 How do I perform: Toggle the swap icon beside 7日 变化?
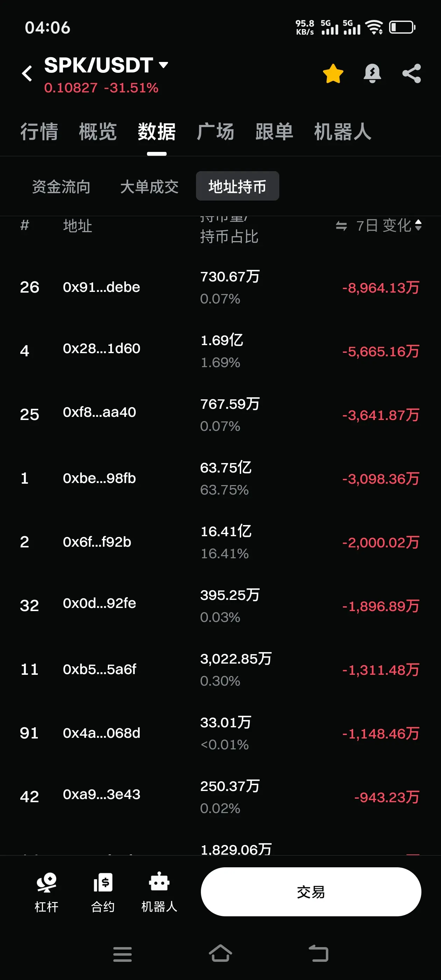[341, 226]
